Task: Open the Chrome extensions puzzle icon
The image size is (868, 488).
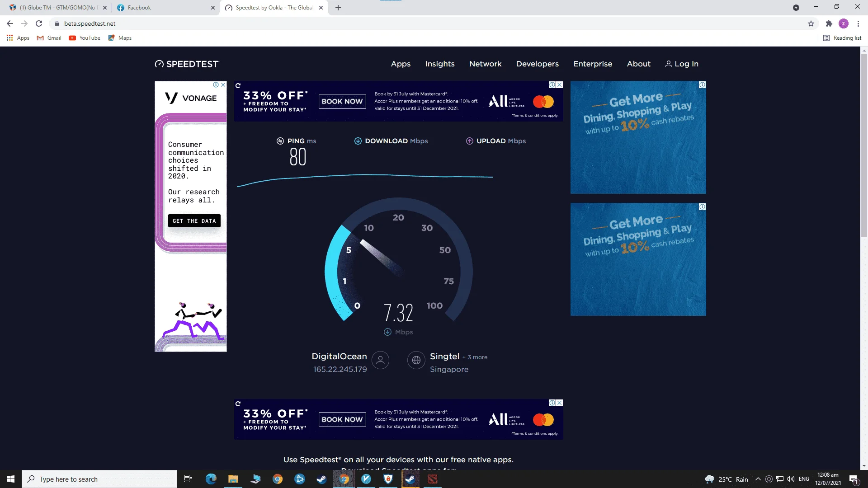Action: click(829, 23)
